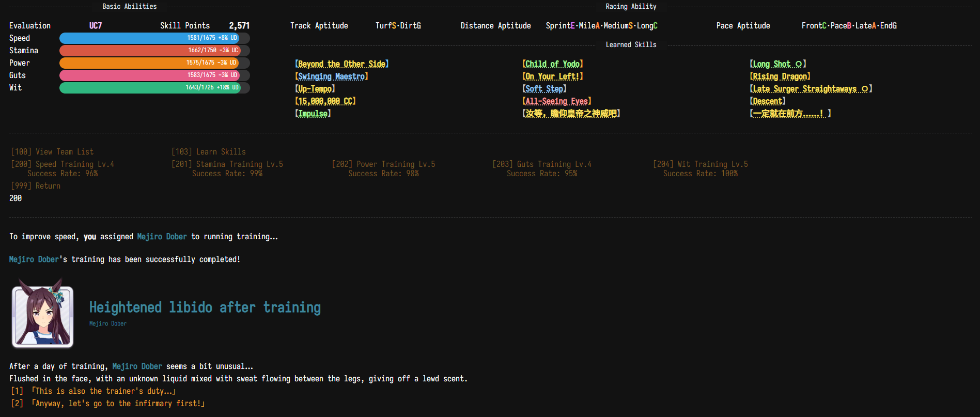This screenshot has height=417, width=980.
Task: Start [201] Stamina Training Lv.5
Action: [x=227, y=164]
